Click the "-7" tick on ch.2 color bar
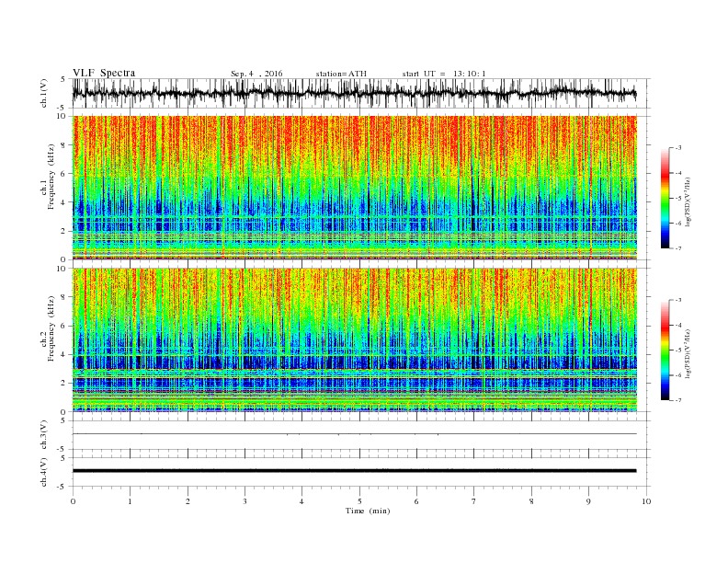The width and height of the screenshot is (728, 563). (x=677, y=400)
